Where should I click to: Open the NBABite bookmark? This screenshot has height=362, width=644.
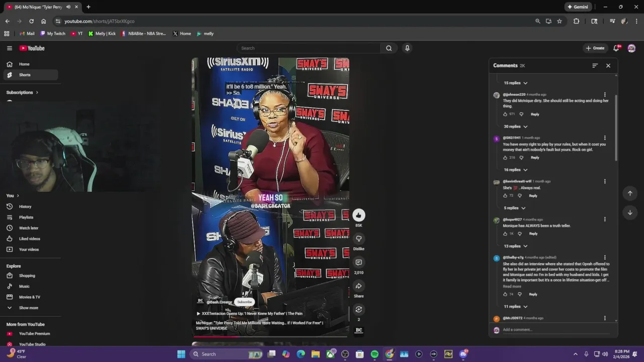(143, 34)
